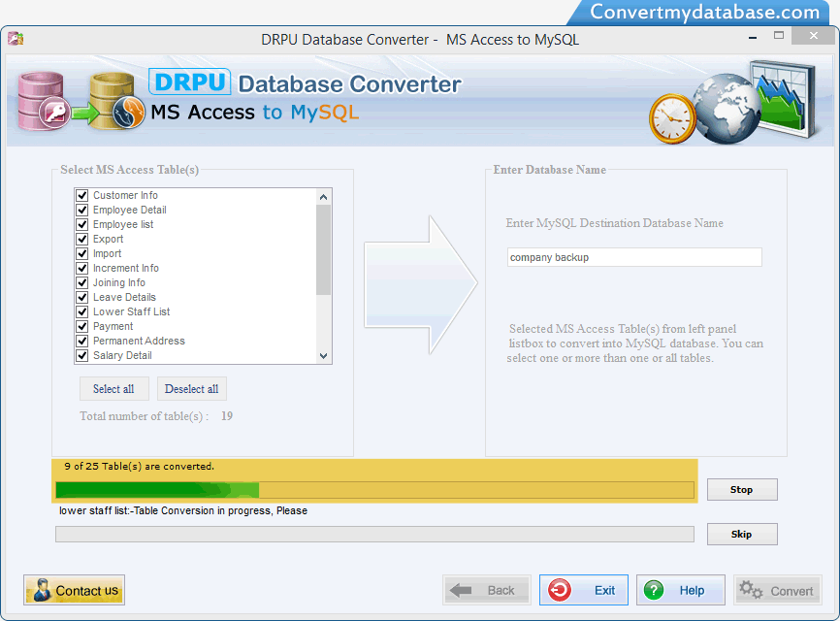840x621 pixels.
Task: Click the MS Access database icon in banner
Action: point(43,101)
